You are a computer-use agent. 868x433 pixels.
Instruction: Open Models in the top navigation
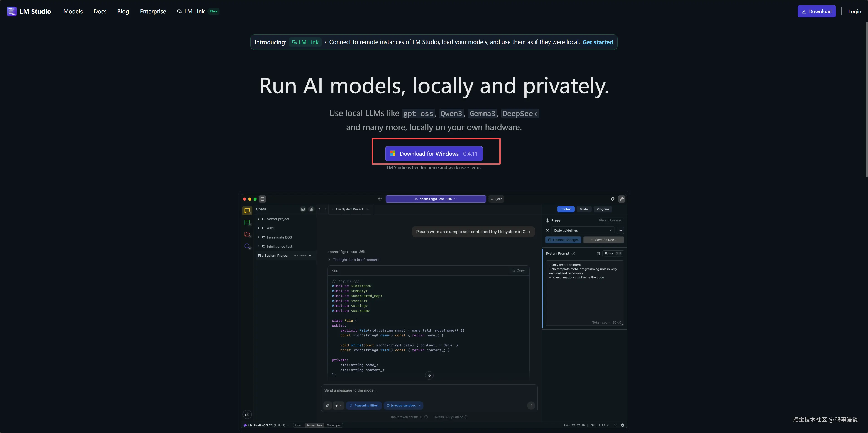coord(73,12)
